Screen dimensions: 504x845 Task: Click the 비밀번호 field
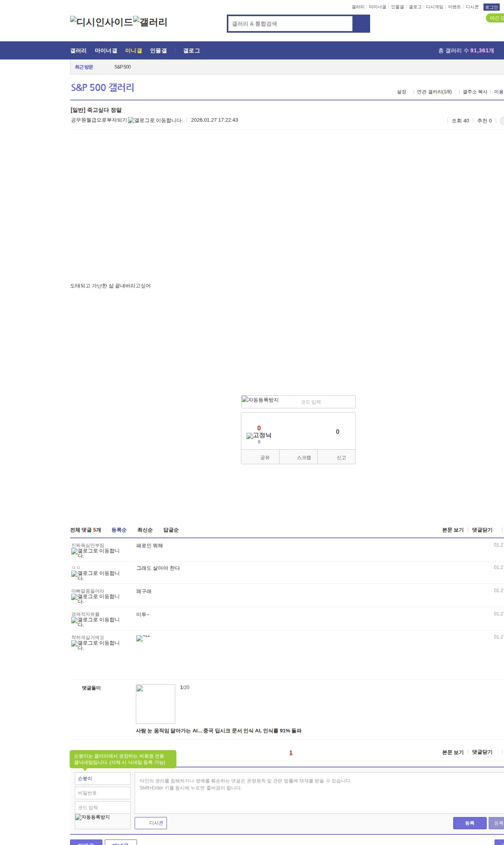tap(103, 793)
